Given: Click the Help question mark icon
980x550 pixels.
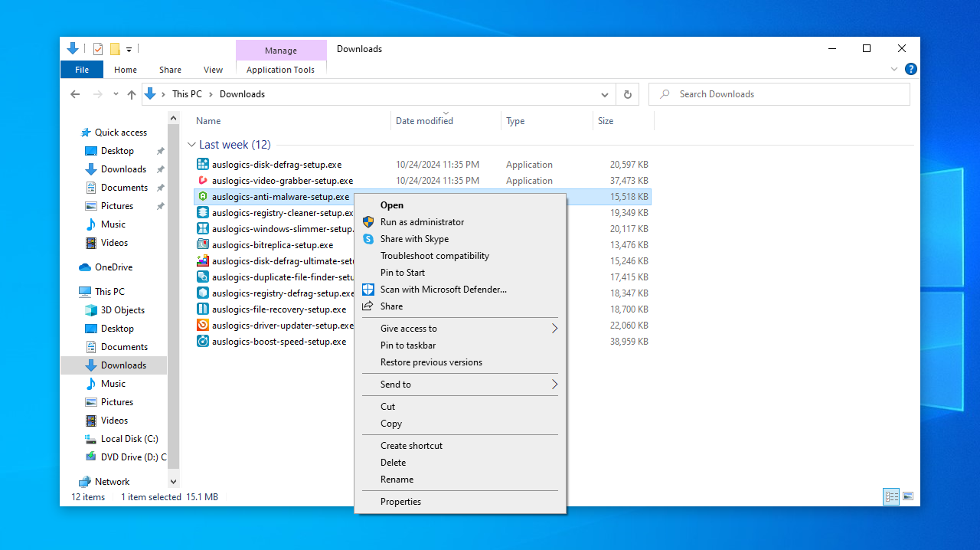Looking at the screenshot, I should [x=911, y=69].
